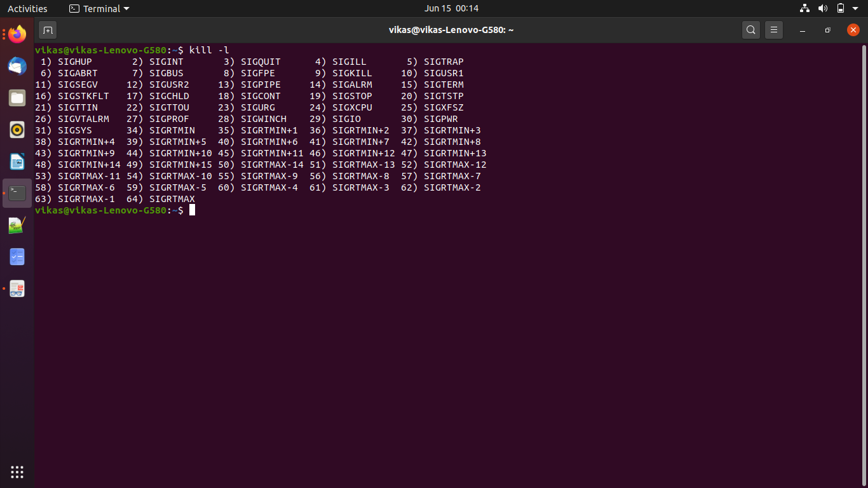Click SIGRTMAX-14 in the signal list

272,165
